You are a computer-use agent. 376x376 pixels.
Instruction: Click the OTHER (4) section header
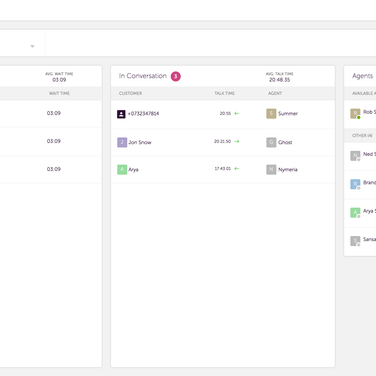pyautogui.click(x=362, y=136)
